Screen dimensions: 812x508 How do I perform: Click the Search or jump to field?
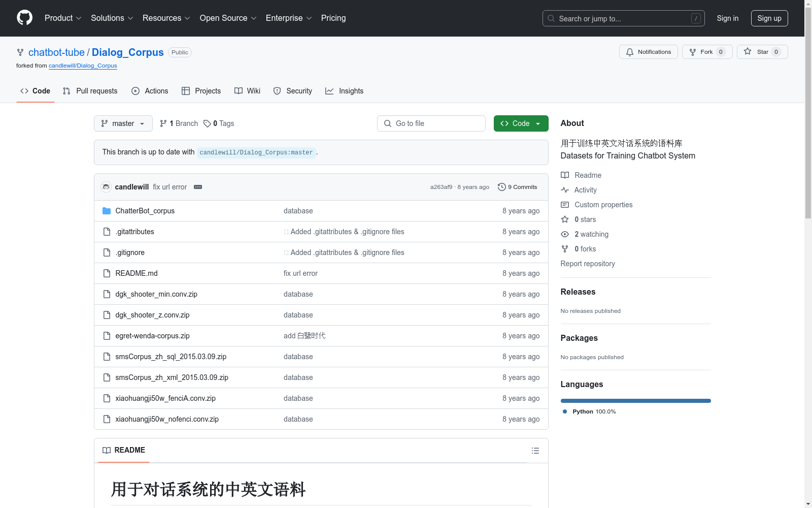(624, 18)
